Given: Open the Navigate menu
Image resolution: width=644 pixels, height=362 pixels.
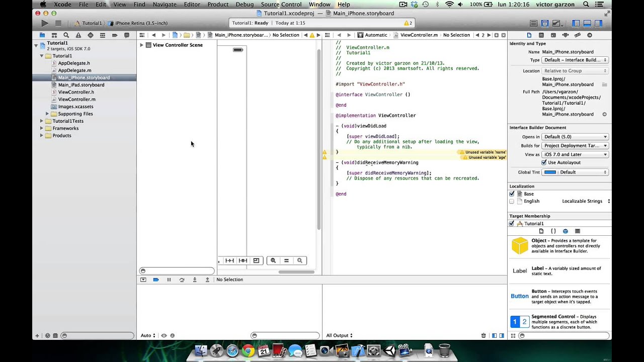Looking at the screenshot, I should point(165,5).
